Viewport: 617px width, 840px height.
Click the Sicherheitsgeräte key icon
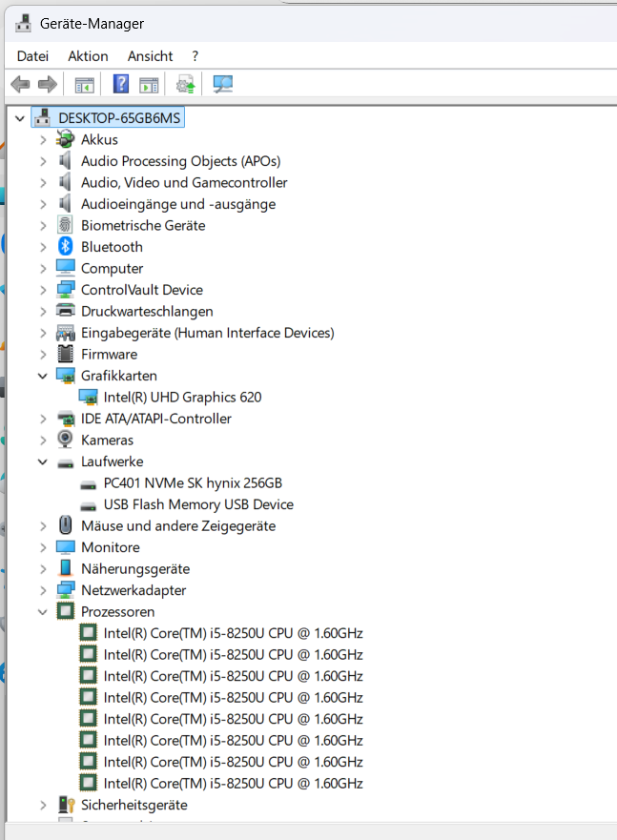tap(66, 804)
